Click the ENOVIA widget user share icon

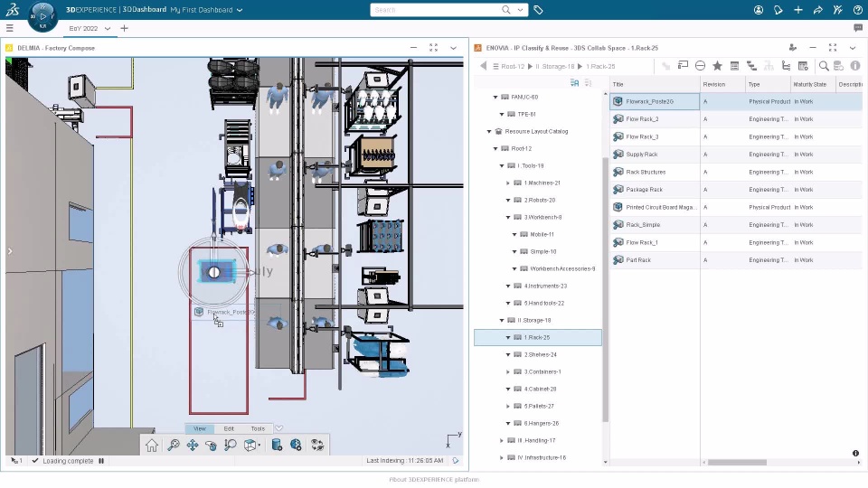pyautogui.click(x=793, y=48)
